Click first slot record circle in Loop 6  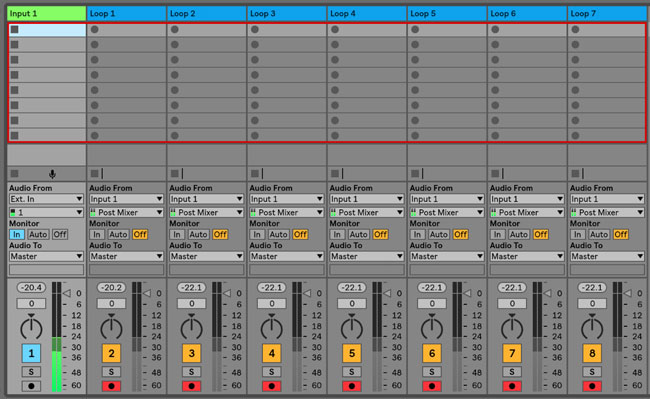[x=495, y=29]
